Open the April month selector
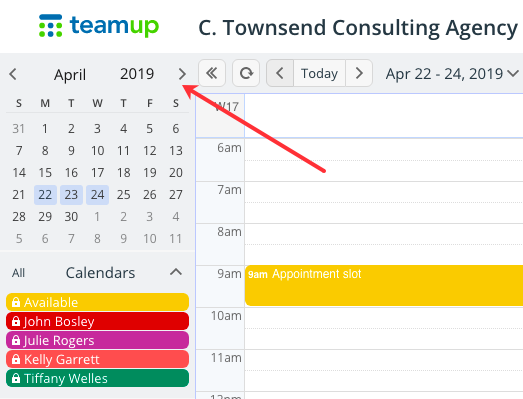The height and width of the screenshot is (399, 523). point(70,74)
